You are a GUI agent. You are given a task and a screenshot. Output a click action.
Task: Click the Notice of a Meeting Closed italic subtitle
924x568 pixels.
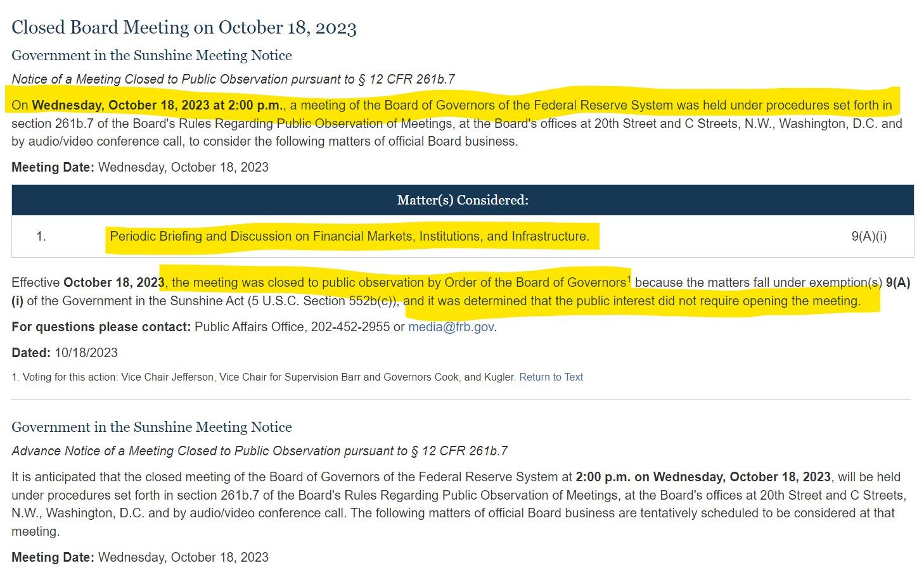point(233,79)
